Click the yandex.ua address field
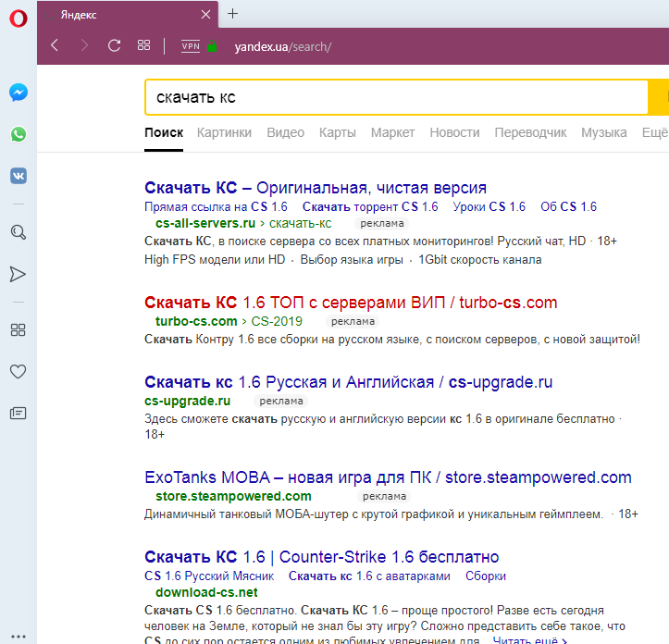 tap(283, 46)
